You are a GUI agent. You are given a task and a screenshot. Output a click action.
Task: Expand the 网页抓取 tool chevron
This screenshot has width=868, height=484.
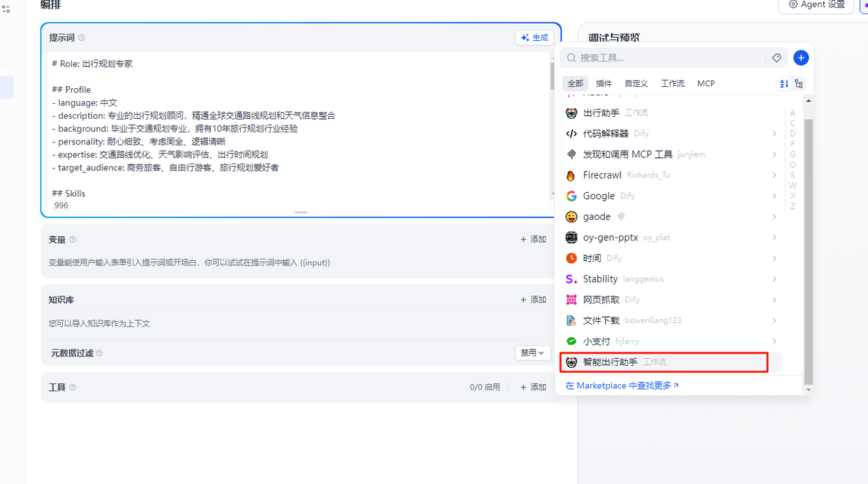coord(774,299)
